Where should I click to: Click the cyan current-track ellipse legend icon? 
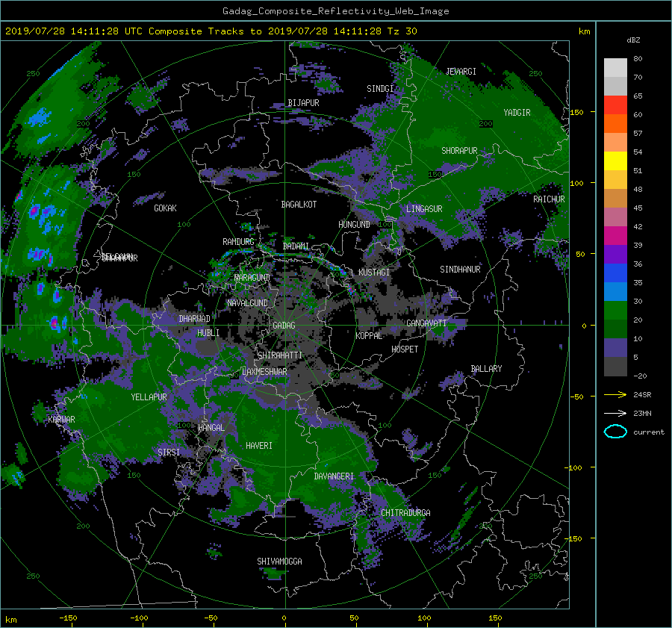[x=615, y=432]
